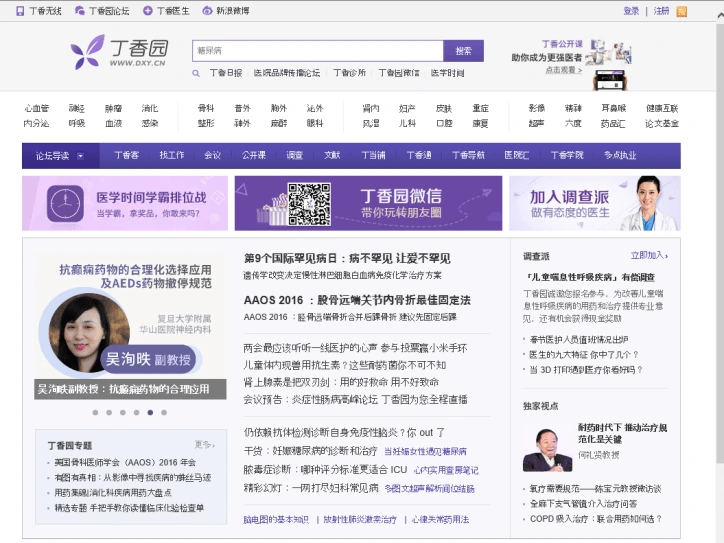Open 脑电图的基本知识 bottom link
Screen dimensions: 724x543
(276, 519)
